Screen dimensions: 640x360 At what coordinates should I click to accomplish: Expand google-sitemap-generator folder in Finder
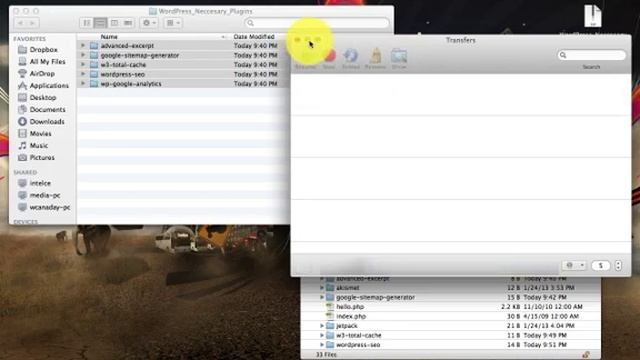pos(83,55)
